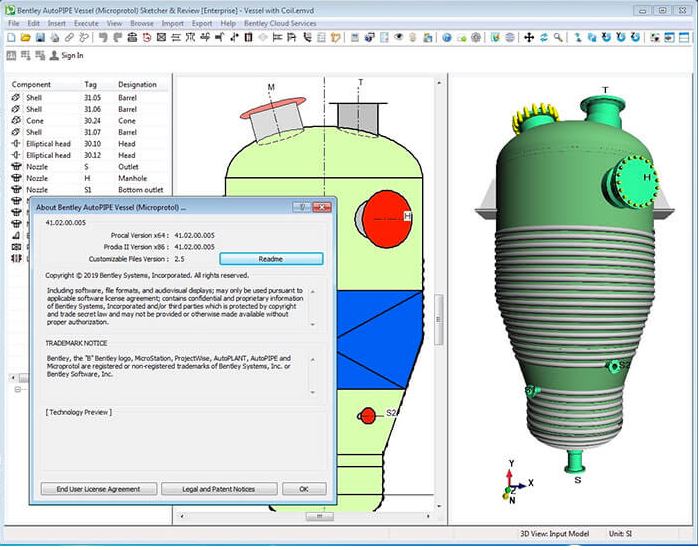Screen dimensions: 699x550
Task: Click the Readme button in About dialog
Action: click(x=271, y=259)
